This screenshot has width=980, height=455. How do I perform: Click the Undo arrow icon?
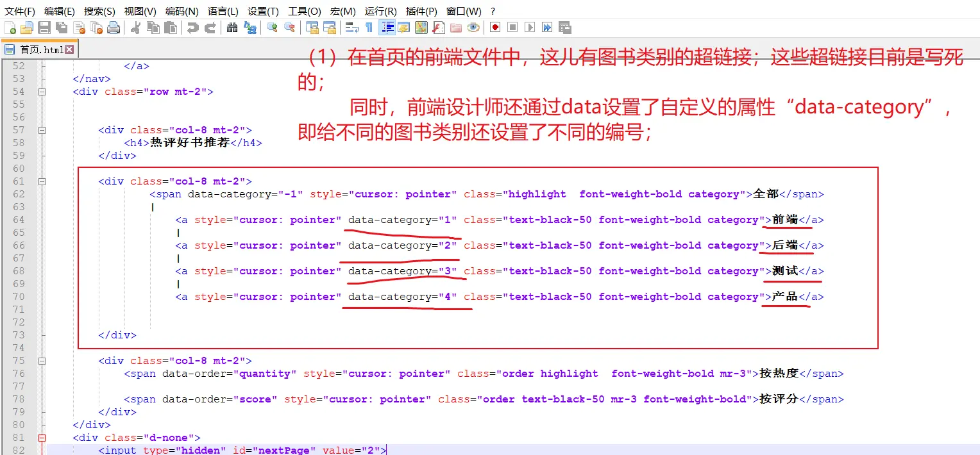192,28
